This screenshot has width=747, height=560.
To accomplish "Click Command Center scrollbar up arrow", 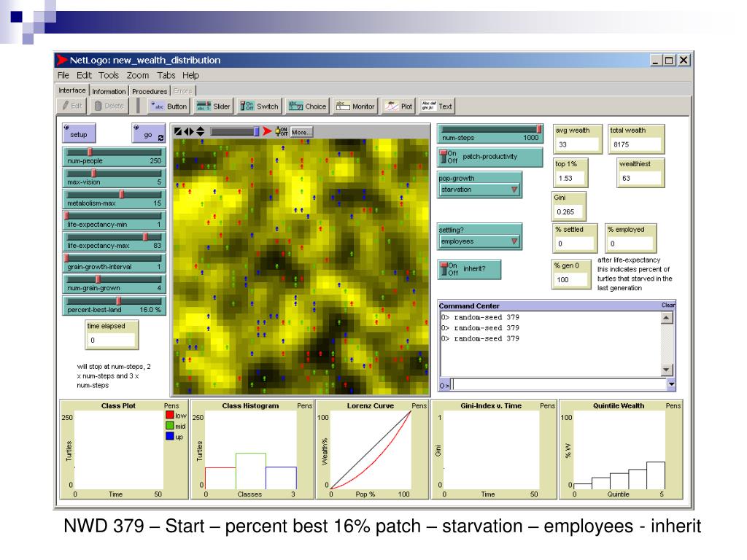I will pyautogui.click(x=667, y=318).
